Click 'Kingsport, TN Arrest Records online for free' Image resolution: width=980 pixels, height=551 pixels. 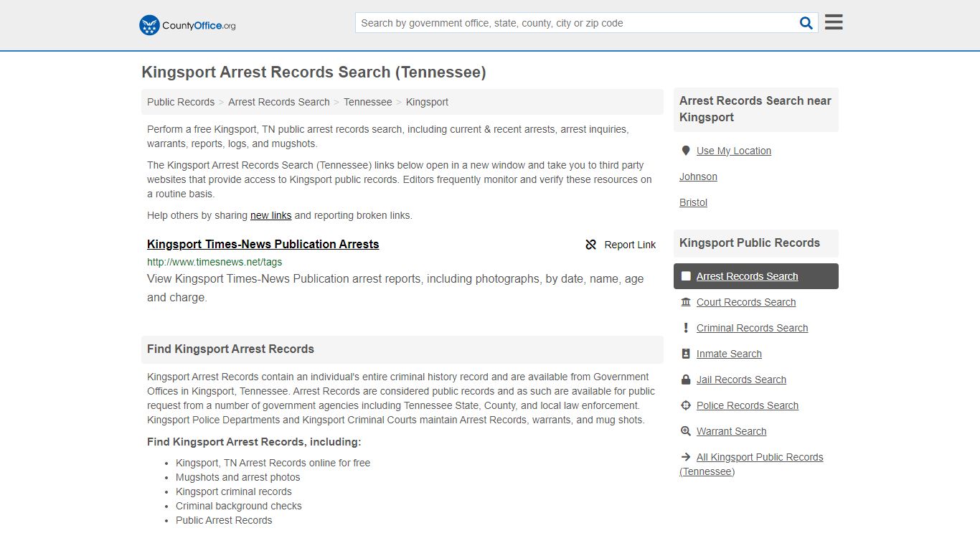273,463
